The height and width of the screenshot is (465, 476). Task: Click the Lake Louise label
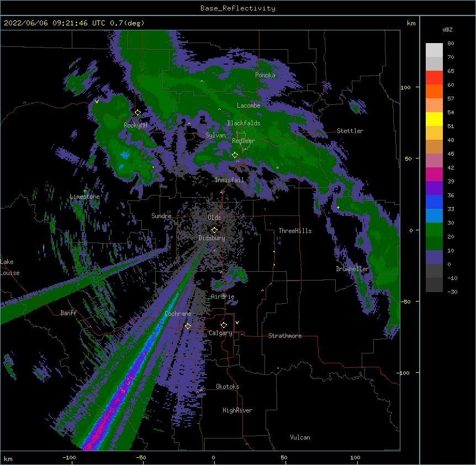pos(10,267)
